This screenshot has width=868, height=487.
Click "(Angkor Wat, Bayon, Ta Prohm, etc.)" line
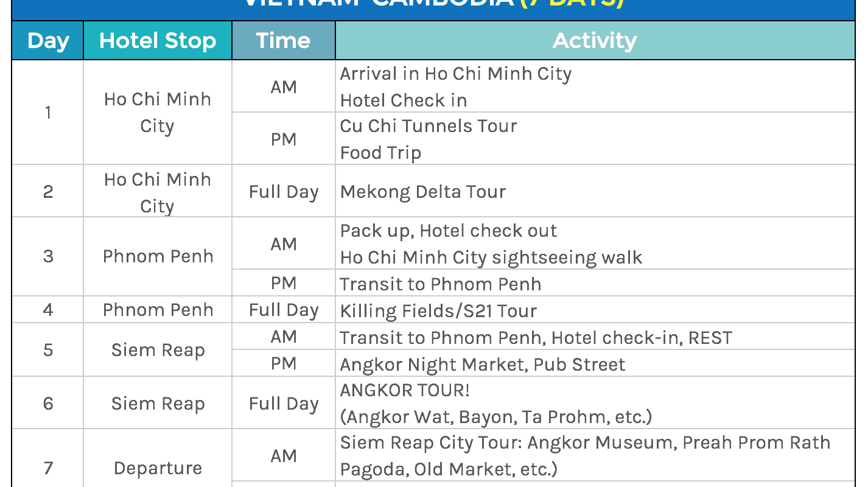point(495,417)
